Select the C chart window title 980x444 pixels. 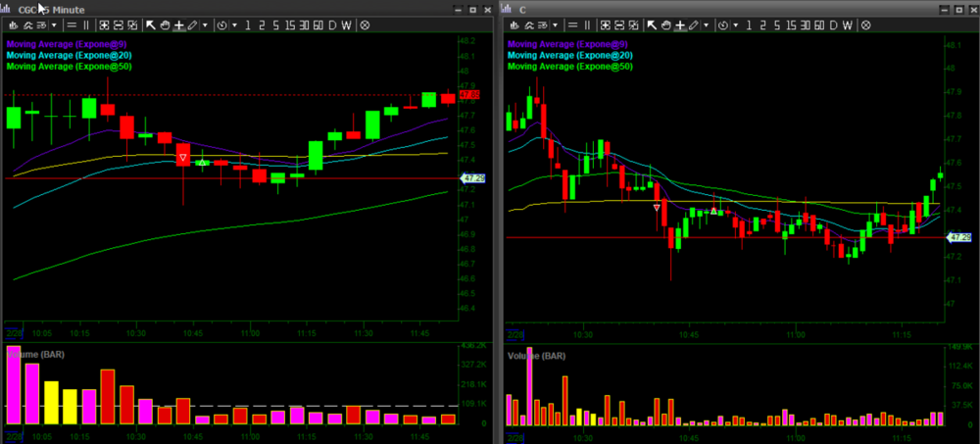(x=523, y=9)
